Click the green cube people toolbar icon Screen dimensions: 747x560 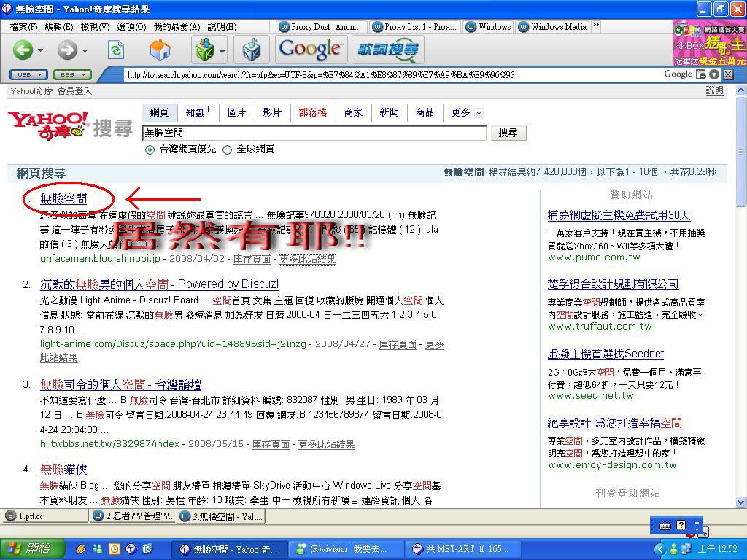[204, 50]
